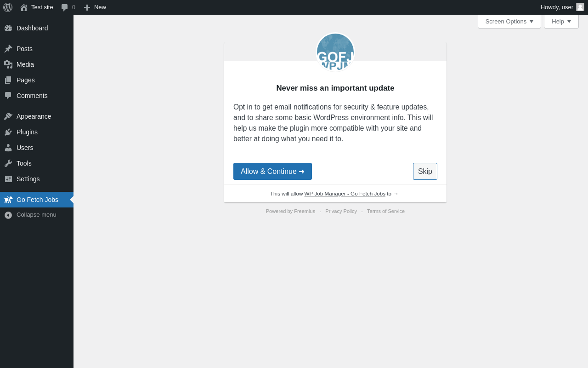Viewport: 588px width, 368px height.
Task: Click the GOFJ WPJM plugin logo
Action: click(x=335, y=52)
